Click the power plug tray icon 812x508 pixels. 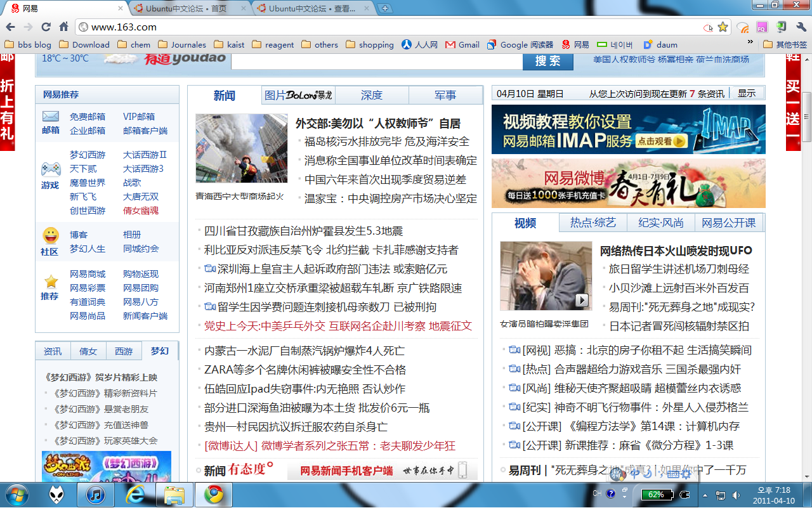(684, 494)
